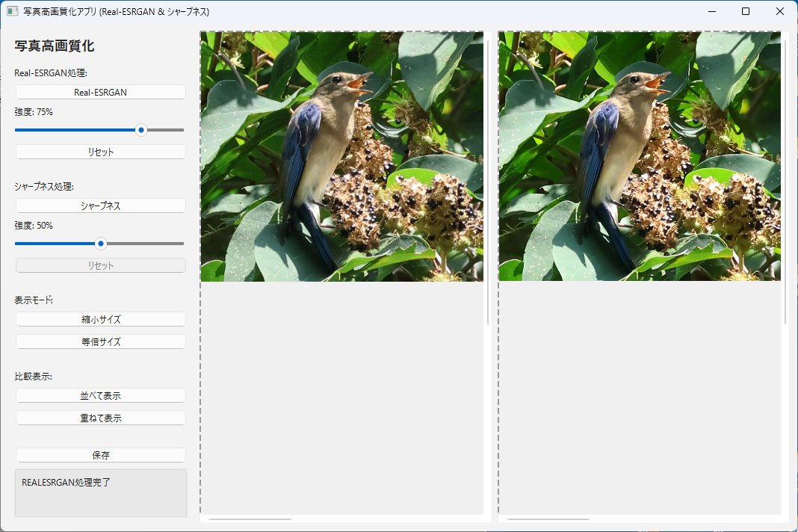
Task: Click the 強度: 50% label
Action: (34, 226)
